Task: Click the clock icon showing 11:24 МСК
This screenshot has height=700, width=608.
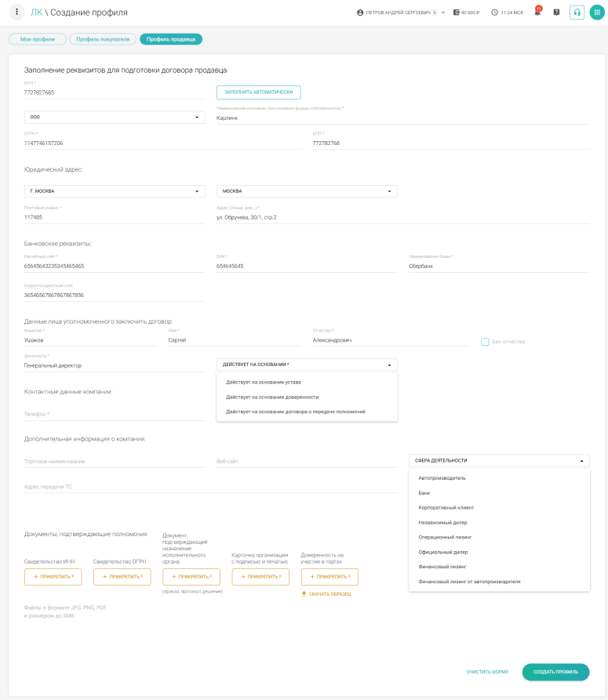Action: [494, 13]
